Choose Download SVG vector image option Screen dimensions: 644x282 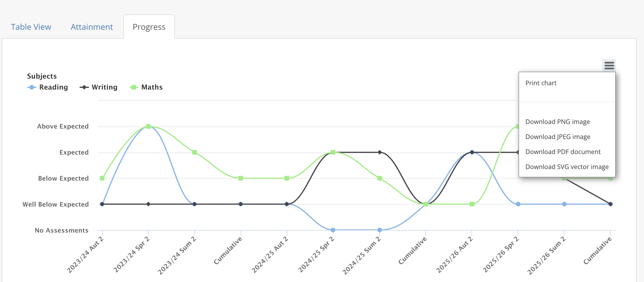(567, 167)
